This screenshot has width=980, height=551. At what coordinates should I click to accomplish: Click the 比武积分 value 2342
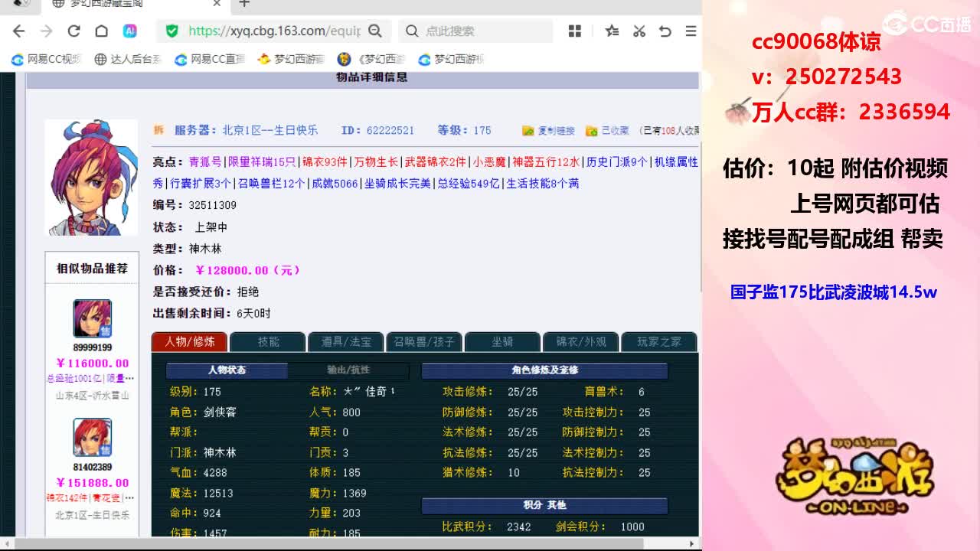[519, 527]
